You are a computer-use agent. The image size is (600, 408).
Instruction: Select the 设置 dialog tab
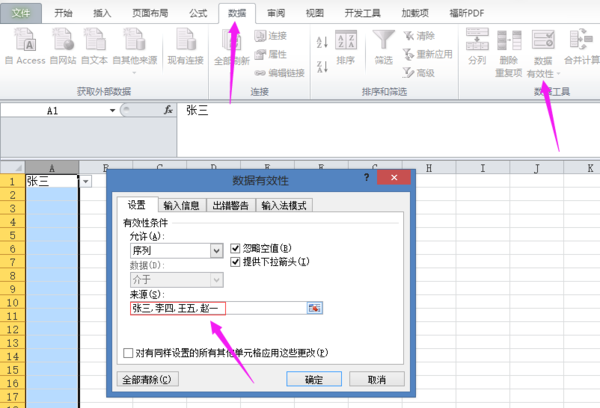(137, 205)
